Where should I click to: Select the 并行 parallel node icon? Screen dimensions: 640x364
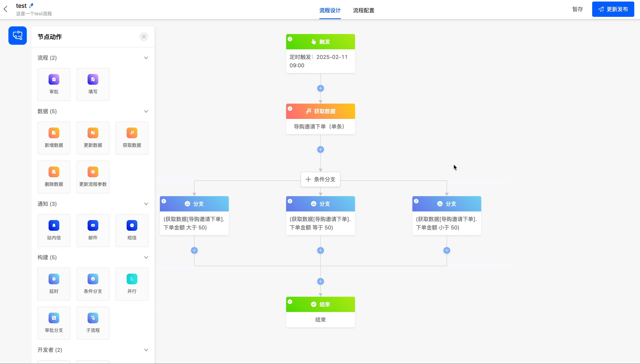coord(132,279)
